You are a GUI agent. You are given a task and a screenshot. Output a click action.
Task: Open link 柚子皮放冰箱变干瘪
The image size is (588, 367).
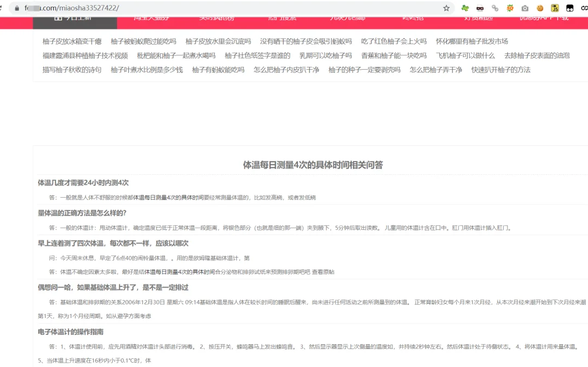[72, 41]
